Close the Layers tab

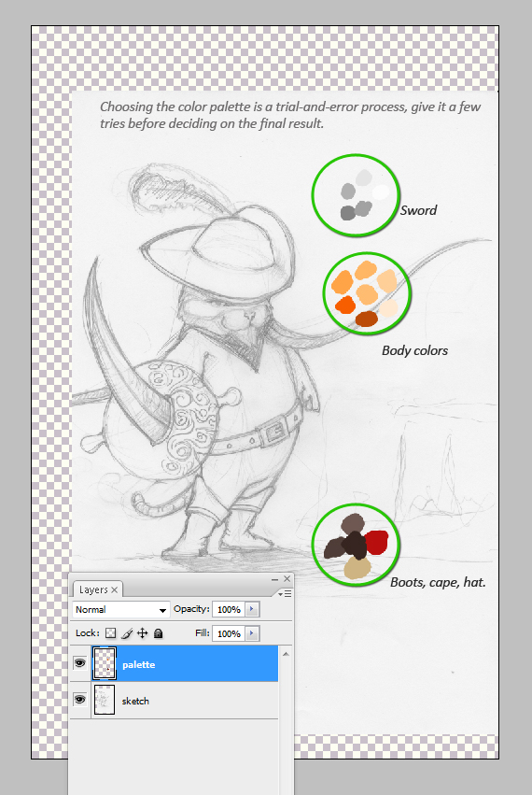click(115, 589)
